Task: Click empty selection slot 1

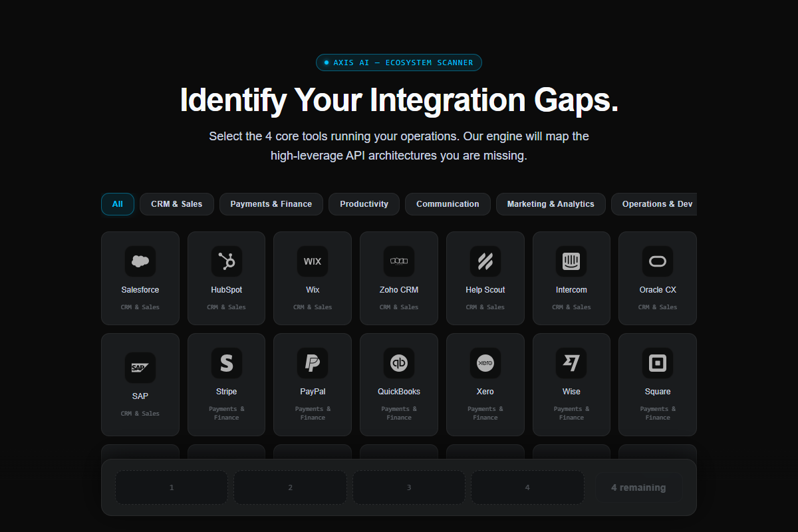Action: (172, 487)
